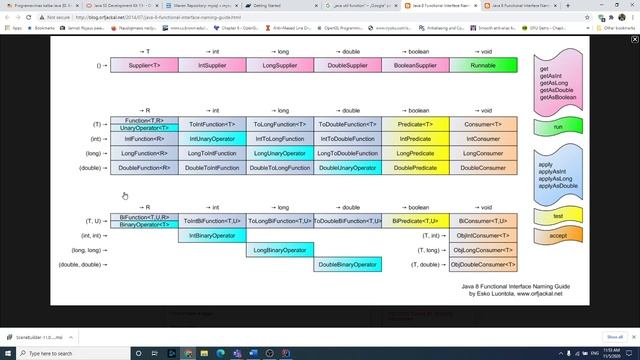Close the downloads bar at bottom

click(634, 337)
